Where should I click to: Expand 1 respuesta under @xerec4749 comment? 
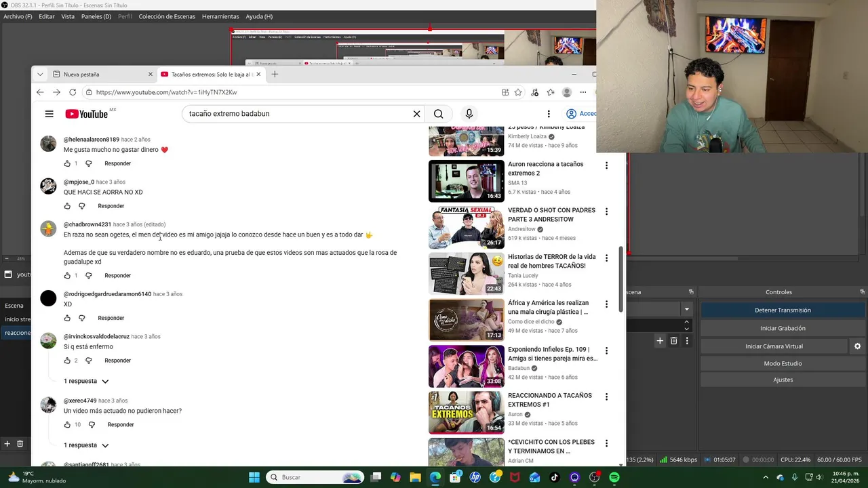coord(86,445)
